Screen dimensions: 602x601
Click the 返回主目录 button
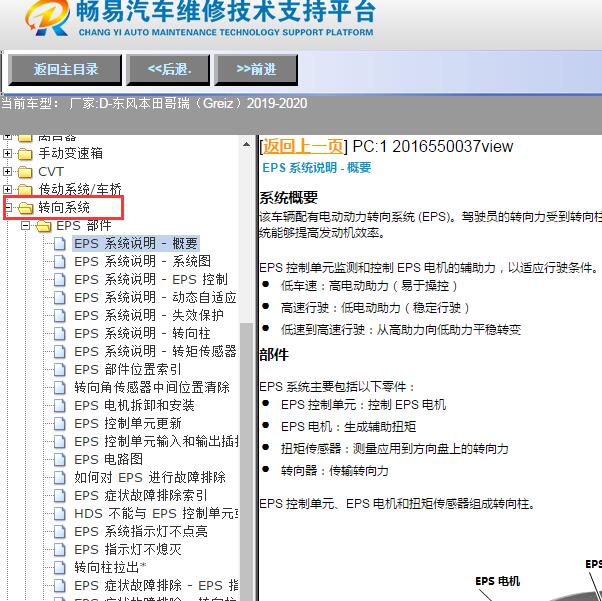point(65,70)
